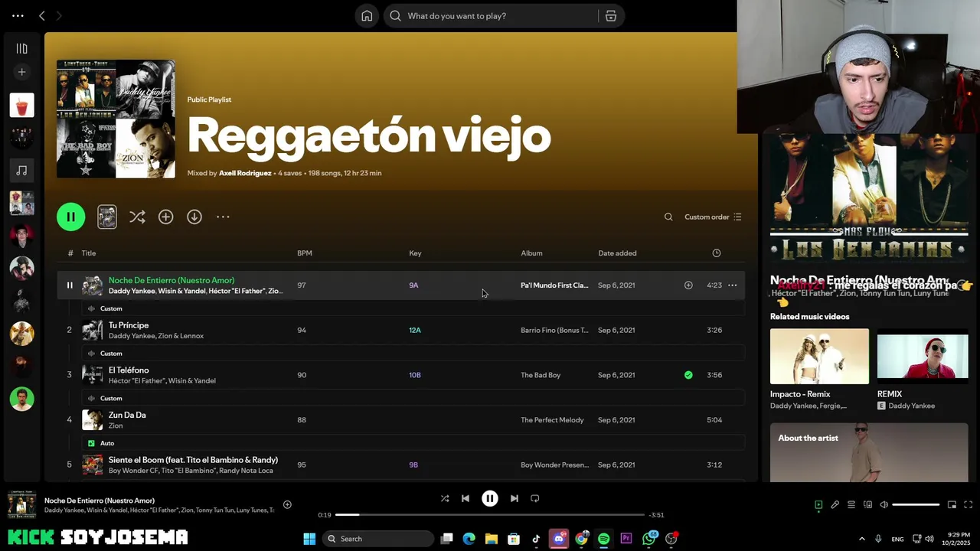
Task: Select the track El Teléfono
Action: (129, 370)
